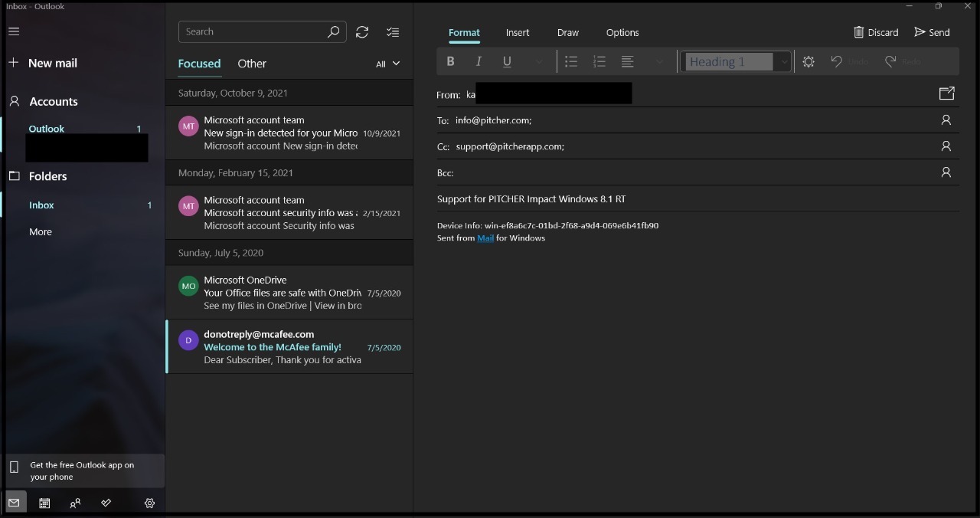Send the email
Image resolution: width=980 pixels, height=518 pixels.
[933, 32]
